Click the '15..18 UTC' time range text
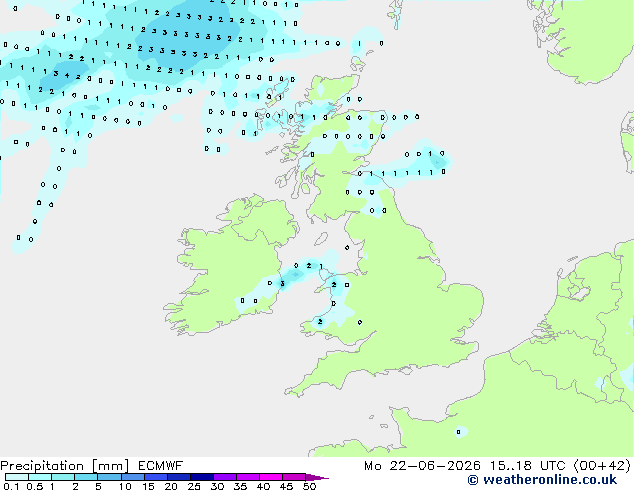The image size is (634, 490). (527, 466)
